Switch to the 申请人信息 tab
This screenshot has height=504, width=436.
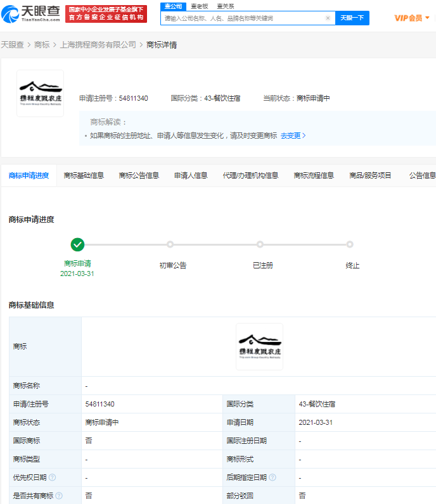[x=191, y=175]
